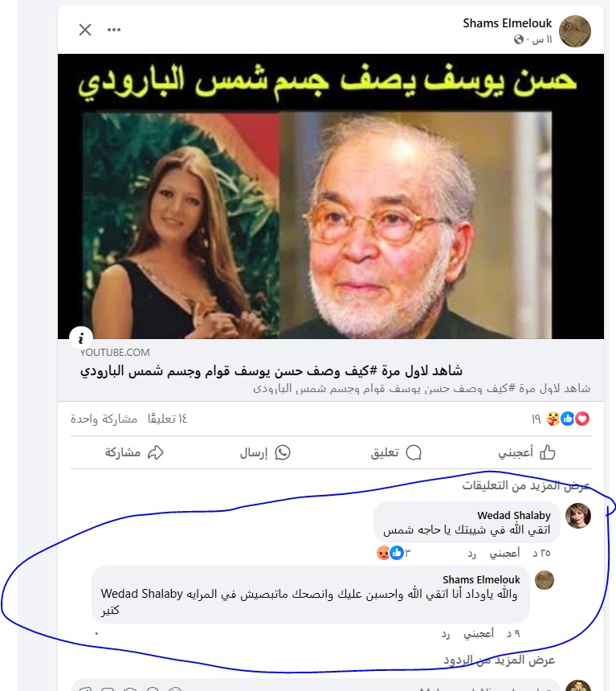The width and height of the screenshot is (616, 691).
Task: Open Shams Elmelouk profile picture in header
Action: click(x=574, y=31)
